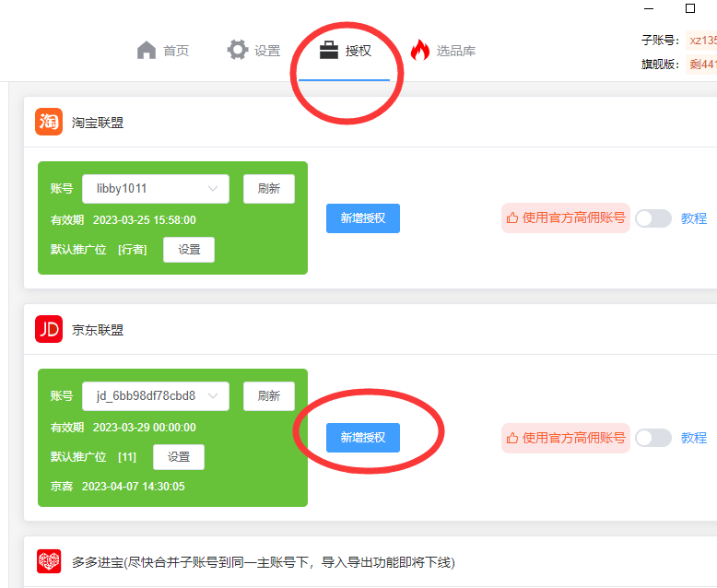The height and width of the screenshot is (588, 717).
Task: Toggle 使用官方高佣账号 for 淘宝联盟
Action: pyautogui.click(x=653, y=218)
